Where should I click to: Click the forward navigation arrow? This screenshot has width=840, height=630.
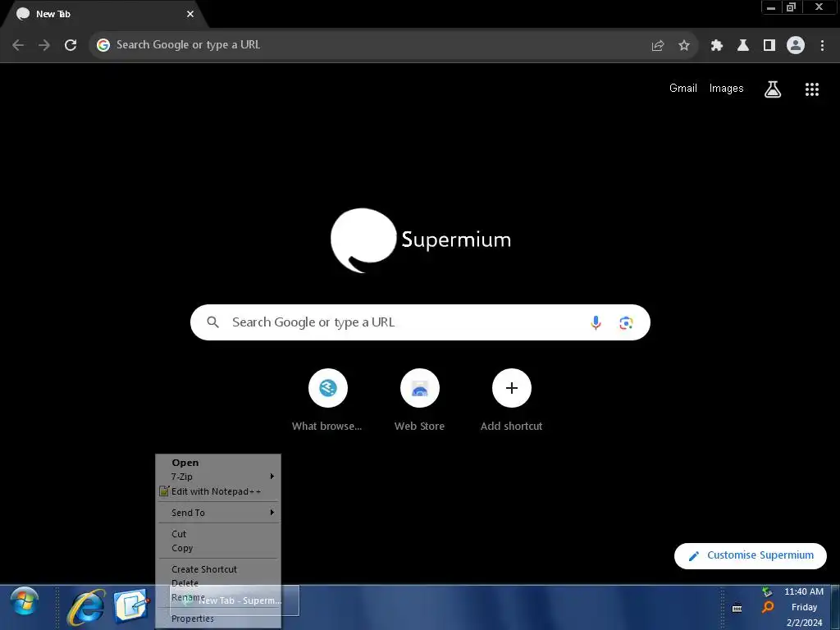click(44, 45)
